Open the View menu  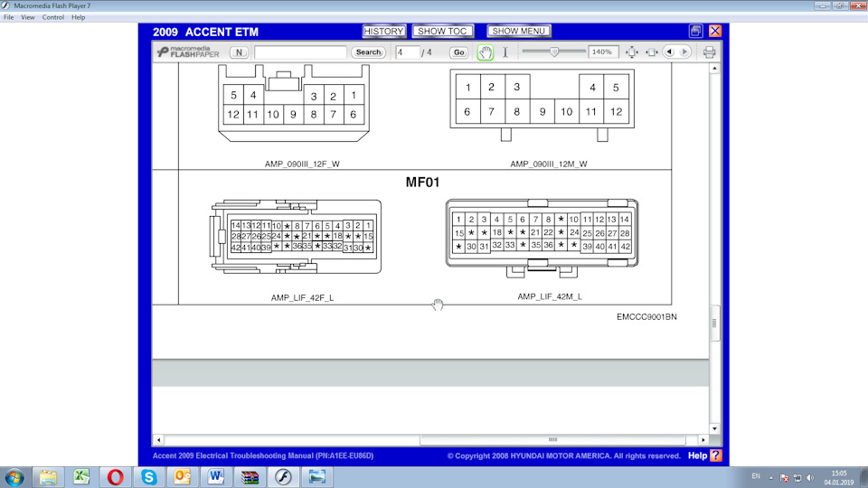pos(28,17)
